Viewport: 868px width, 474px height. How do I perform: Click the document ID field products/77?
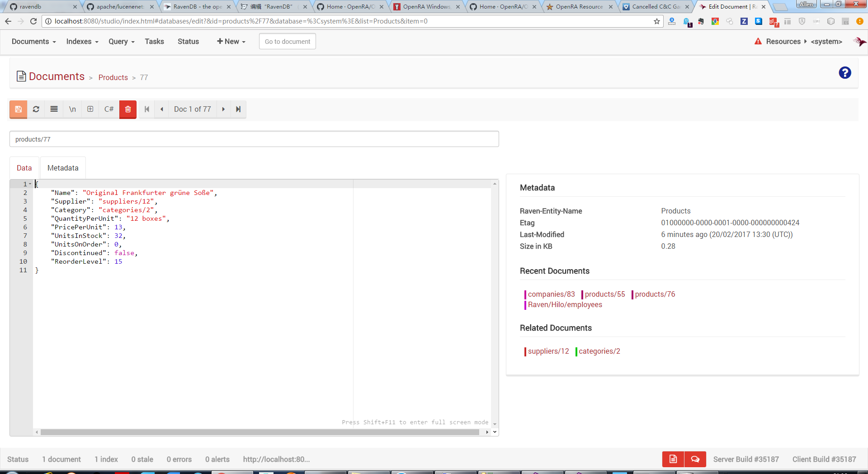254,139
